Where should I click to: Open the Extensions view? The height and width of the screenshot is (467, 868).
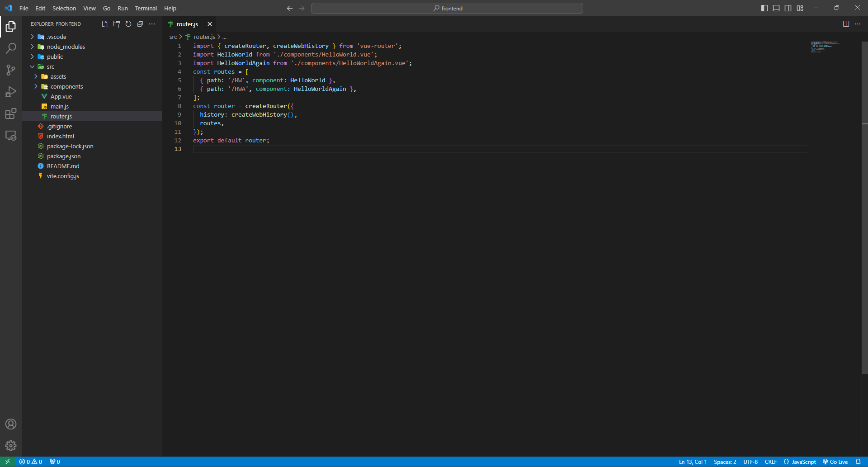[11, 113]
